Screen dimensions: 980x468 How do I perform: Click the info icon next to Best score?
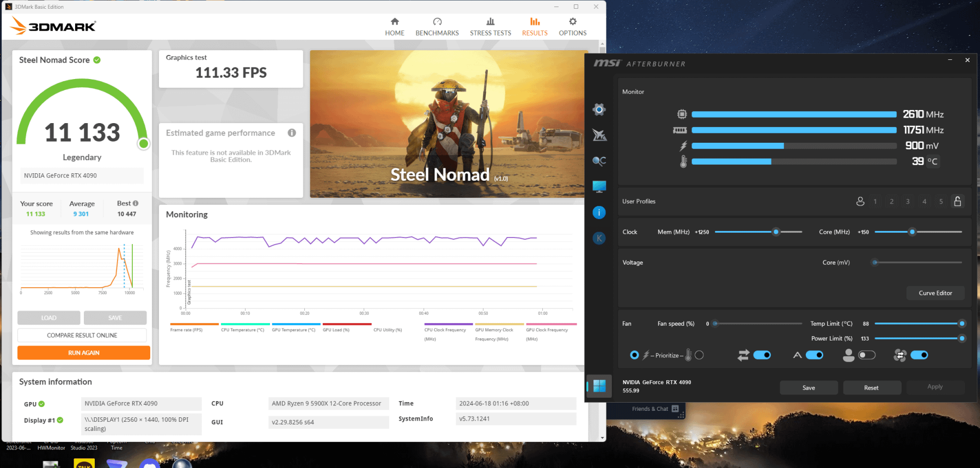click(136, 203)
